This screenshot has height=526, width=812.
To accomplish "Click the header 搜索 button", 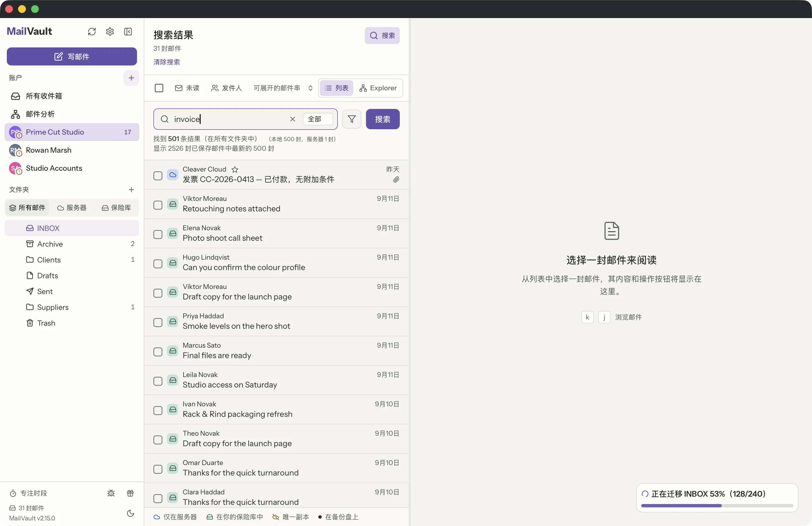I will pos(382,36).
